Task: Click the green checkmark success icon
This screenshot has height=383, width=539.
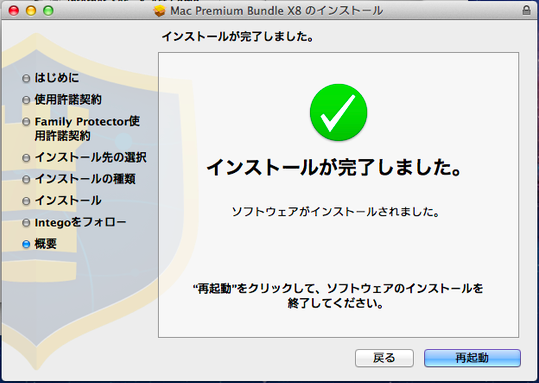Action: pos(338,112)
